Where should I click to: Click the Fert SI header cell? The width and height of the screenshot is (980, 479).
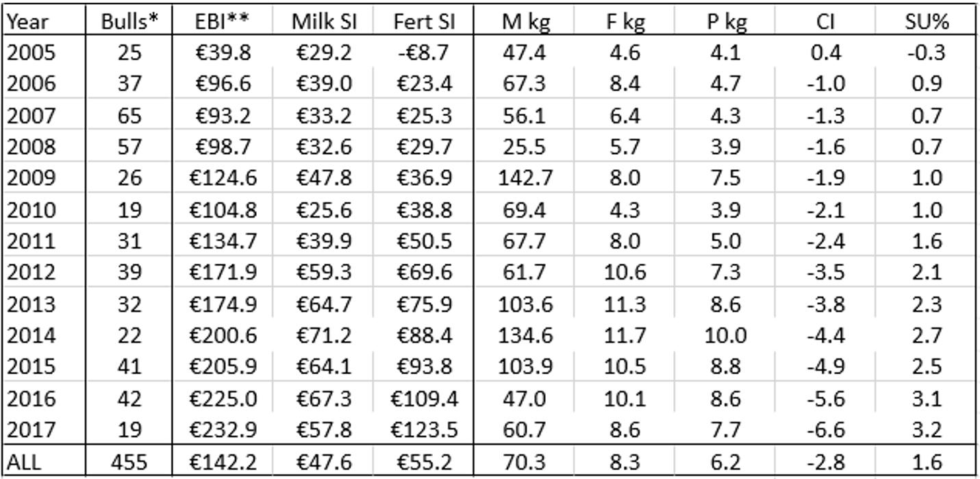click(x=423, y=21)
